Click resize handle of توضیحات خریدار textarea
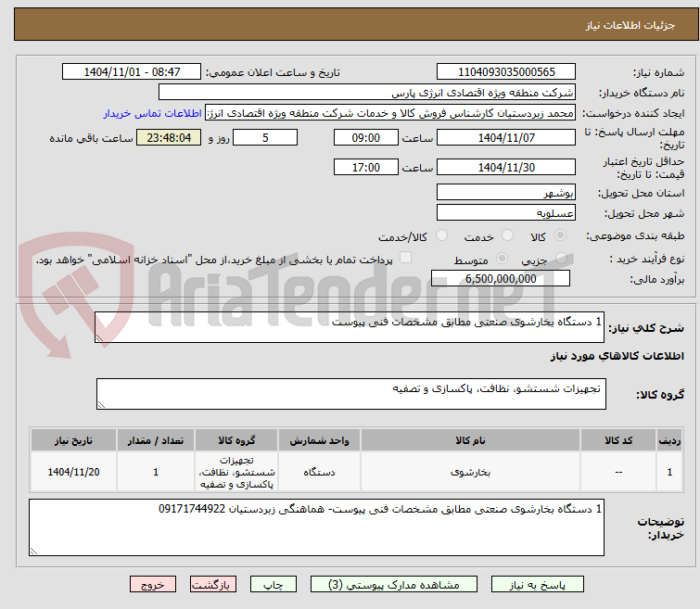Screen dimensions: 700x609 coord(34,552)
